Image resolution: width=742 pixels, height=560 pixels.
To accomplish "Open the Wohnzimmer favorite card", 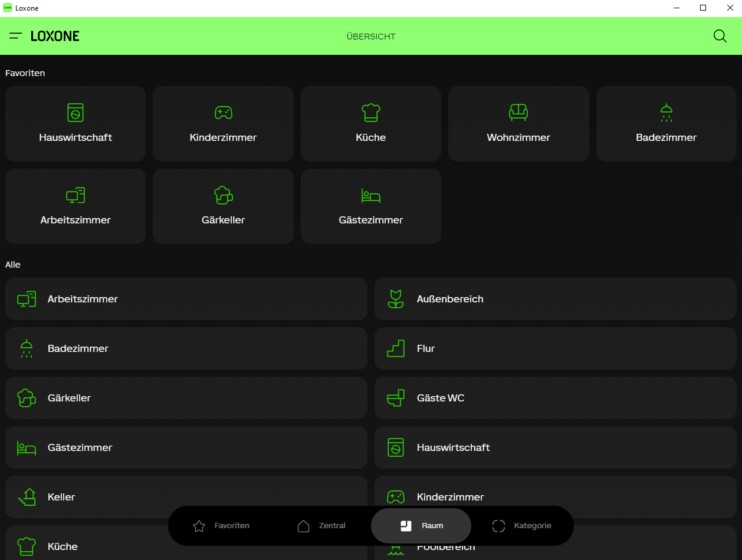I will (x=518, y=124).
